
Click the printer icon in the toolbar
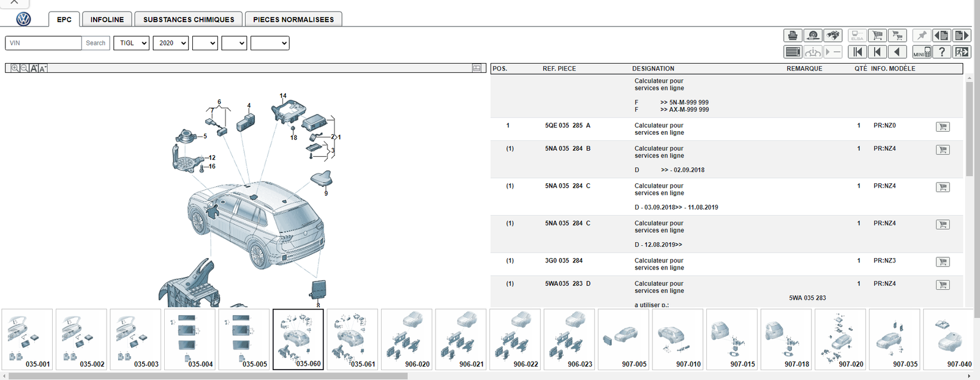(x=793, y=36)
